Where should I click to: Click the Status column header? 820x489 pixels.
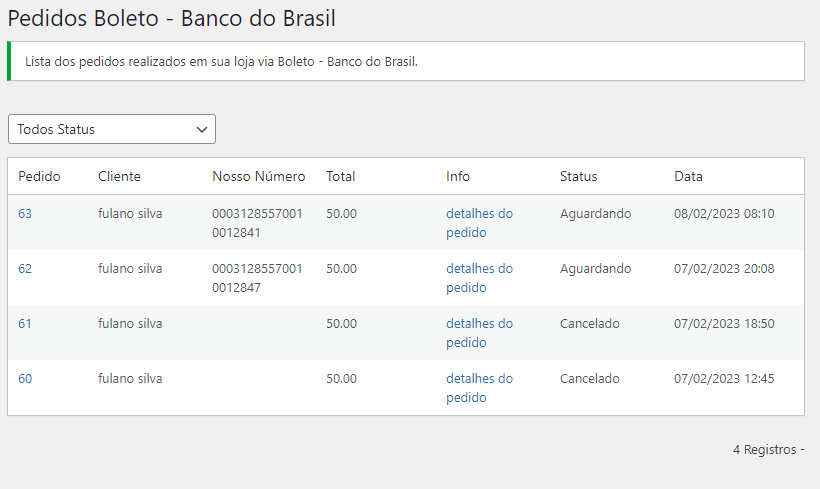(x=578, y=176)
